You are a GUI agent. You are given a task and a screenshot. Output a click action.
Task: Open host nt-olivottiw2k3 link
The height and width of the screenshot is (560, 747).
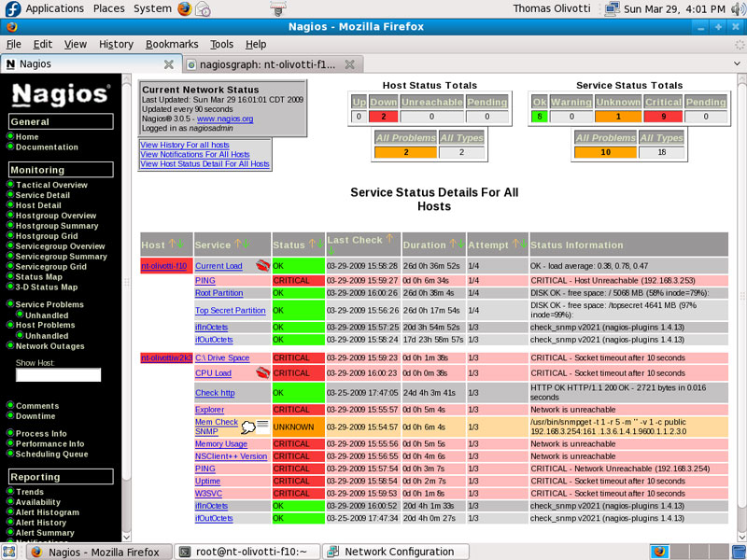(x=166, y=357)
